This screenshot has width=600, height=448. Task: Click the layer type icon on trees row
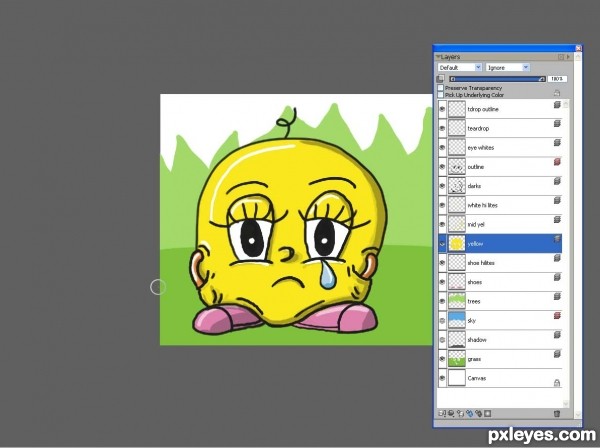coord(557,296)
